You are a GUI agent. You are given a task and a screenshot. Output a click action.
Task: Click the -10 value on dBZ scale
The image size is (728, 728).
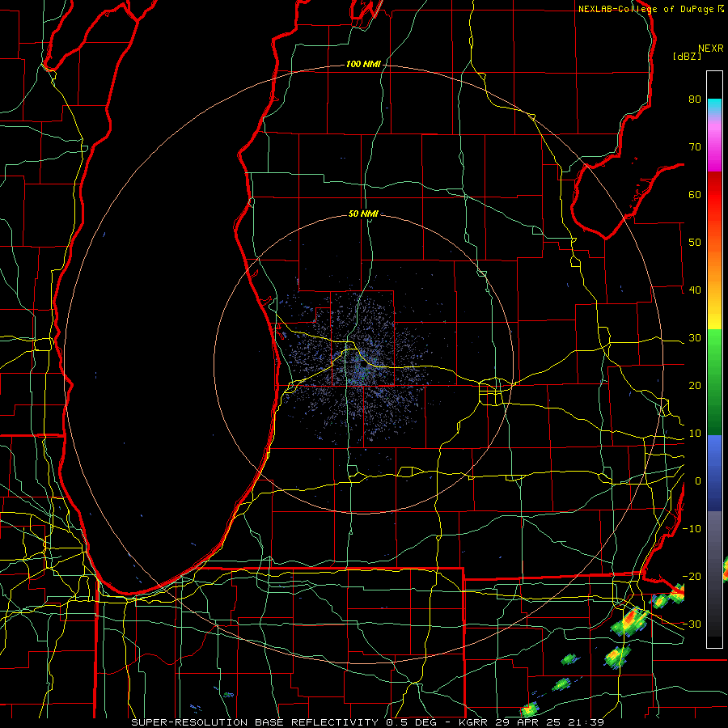click(692, 529)
